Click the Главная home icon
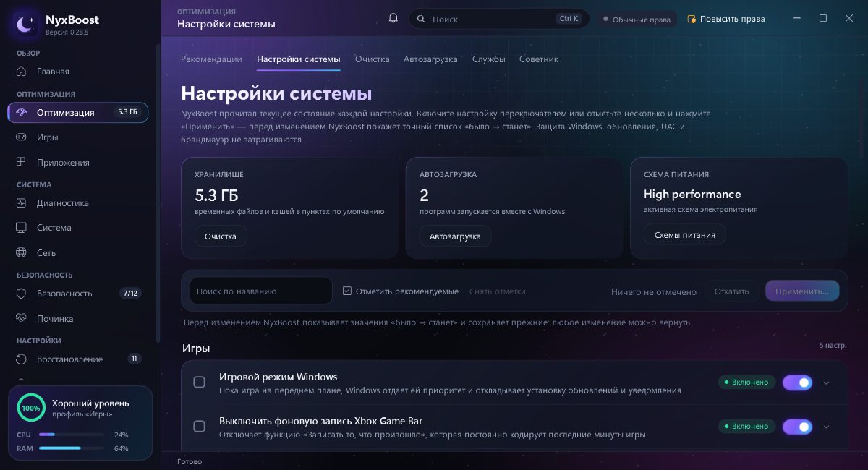 pyautogui.click(x=22, y=72)
